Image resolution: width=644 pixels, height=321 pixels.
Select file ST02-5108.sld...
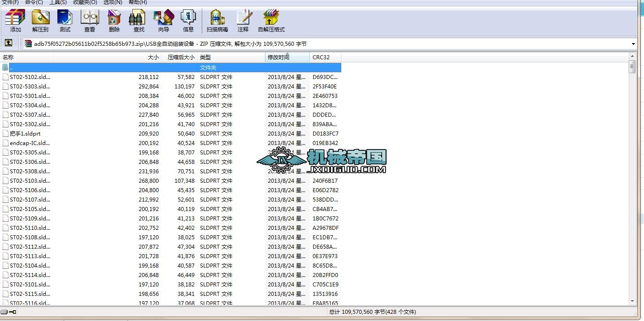pos(30,237)
